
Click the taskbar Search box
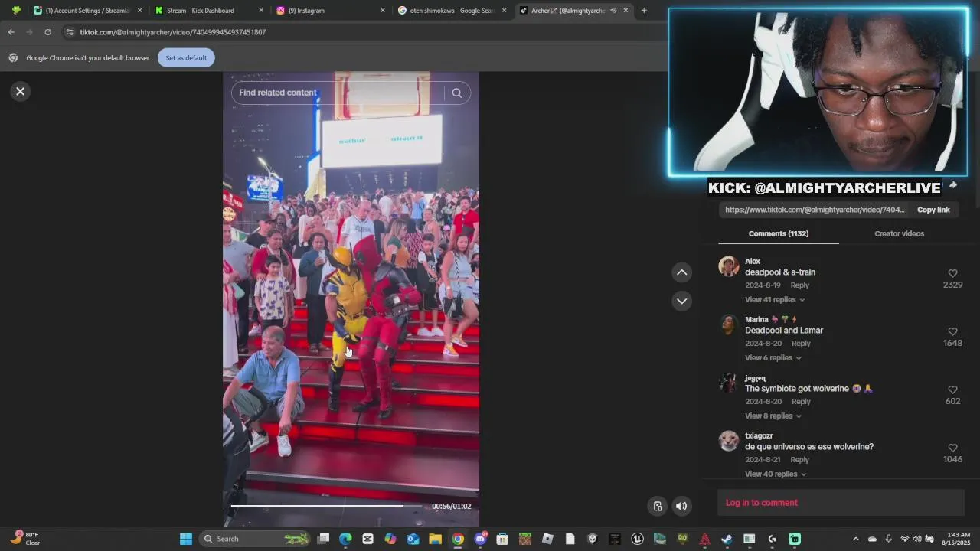point(254,539)
